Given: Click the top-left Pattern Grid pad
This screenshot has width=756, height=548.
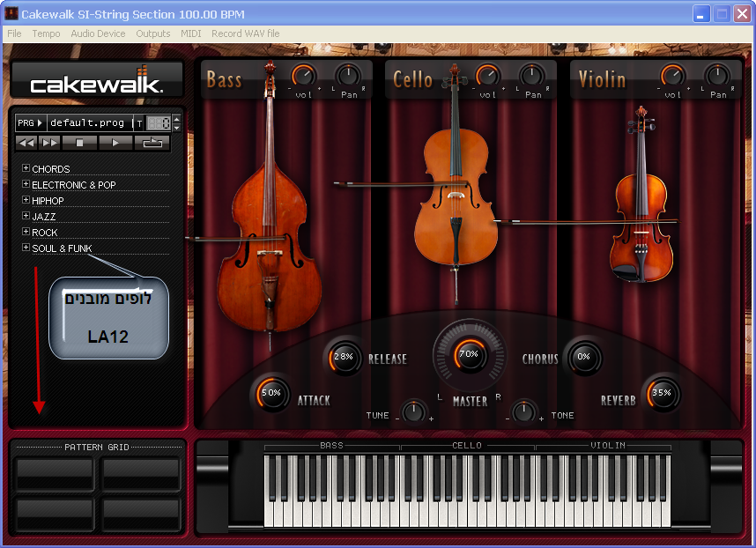Looking at the screenshot, I should (x=55, y=474).
